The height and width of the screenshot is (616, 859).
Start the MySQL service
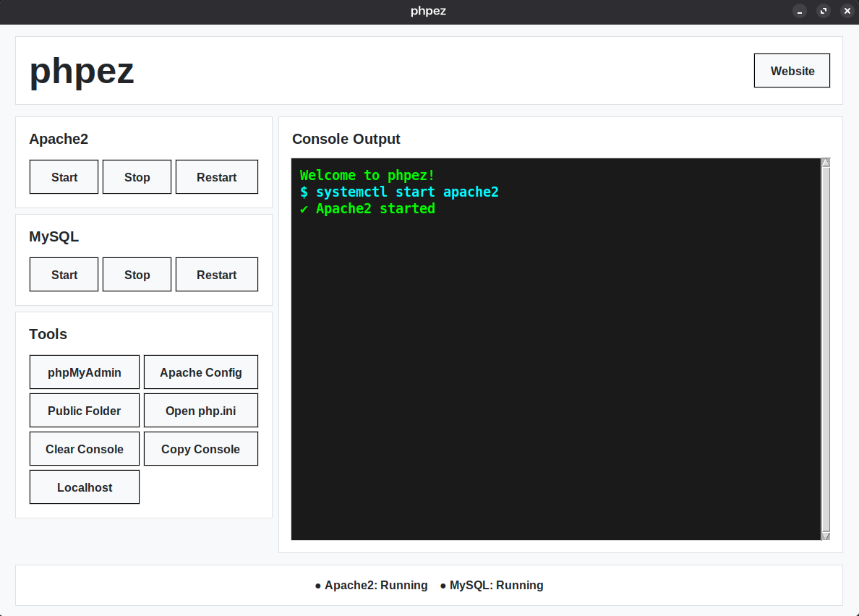coord(64,274)
